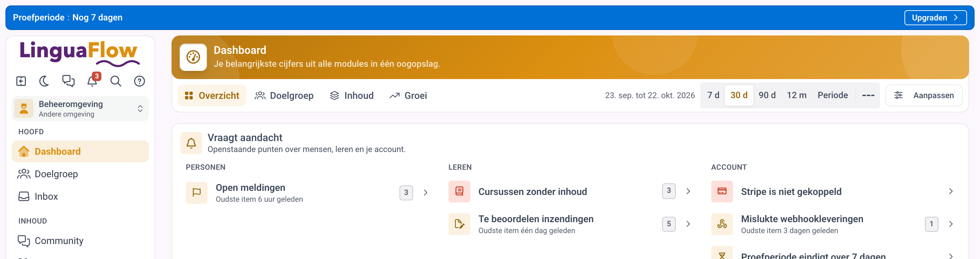Image resolution: width=980 pixels, height=259 pixels.
Task: Open the search magnifier icon
Action: coord(116,81)
